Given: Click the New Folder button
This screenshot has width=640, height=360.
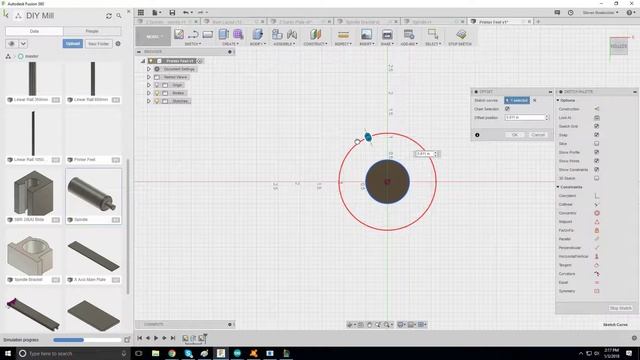Looking at the screenshot, I should (98, 44).
